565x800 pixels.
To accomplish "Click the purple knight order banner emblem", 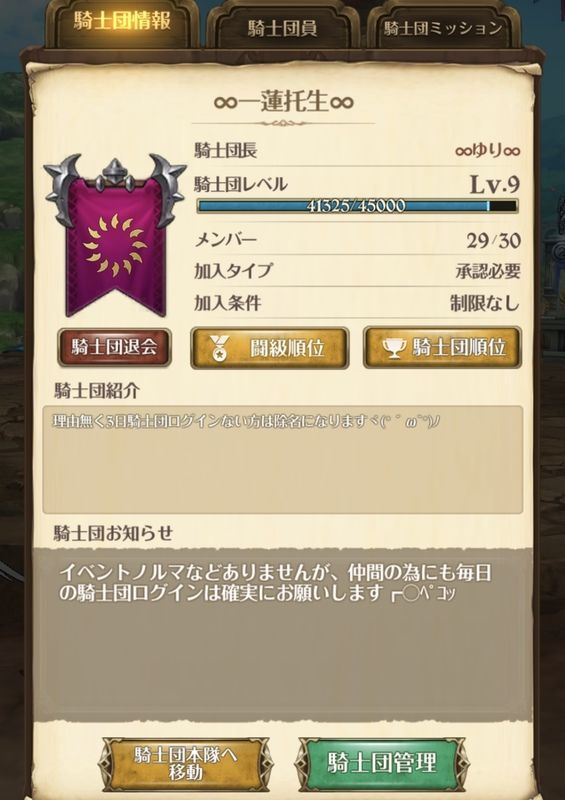I will point(115,236).
